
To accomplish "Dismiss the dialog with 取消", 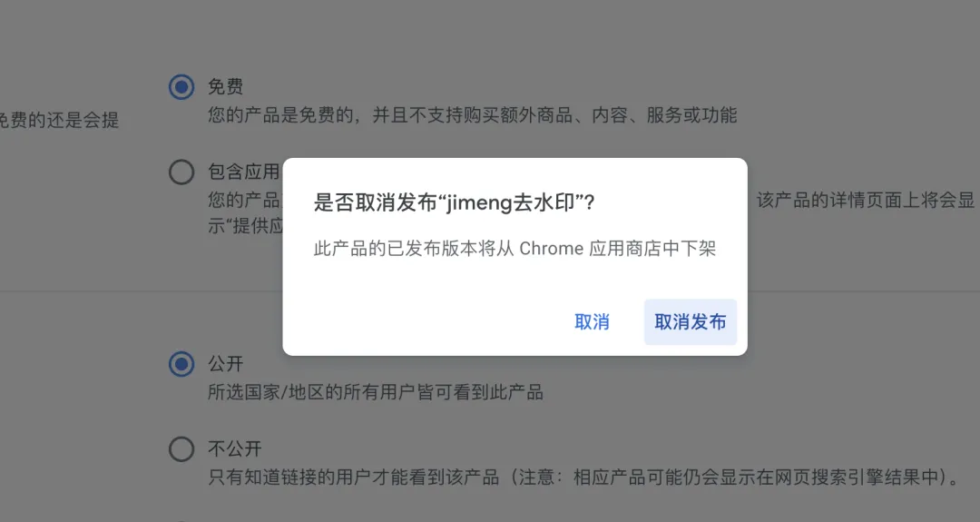I will tap(592, 322).
